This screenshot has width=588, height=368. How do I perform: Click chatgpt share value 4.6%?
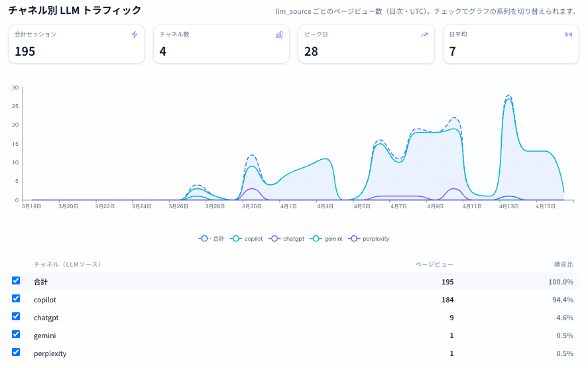[565, 318]
